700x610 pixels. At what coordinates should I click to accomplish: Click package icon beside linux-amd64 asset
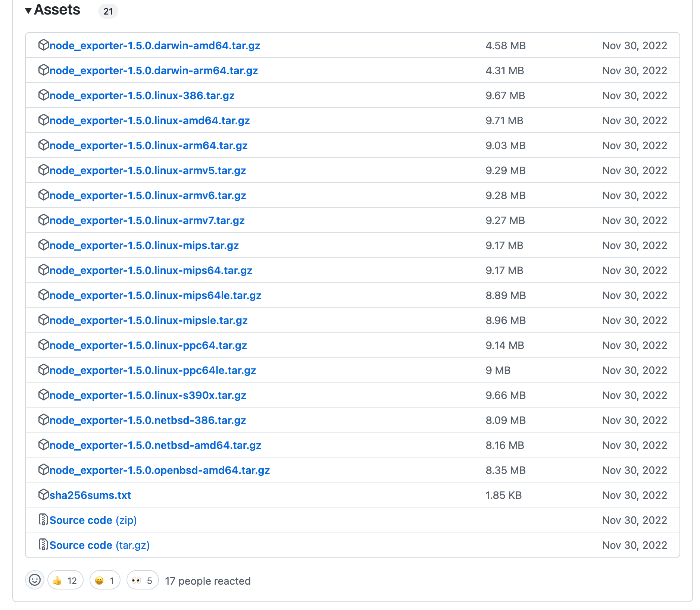coord(44,120)
